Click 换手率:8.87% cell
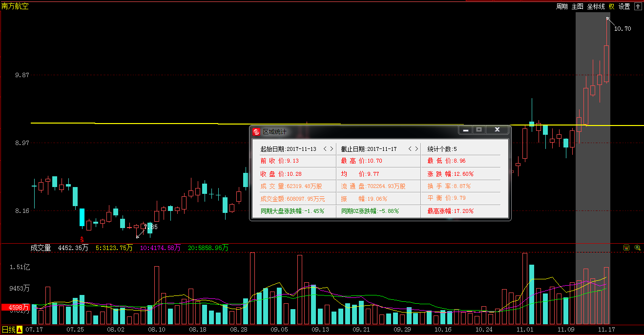Screen dimensions: 644x335 click(449, 186)
